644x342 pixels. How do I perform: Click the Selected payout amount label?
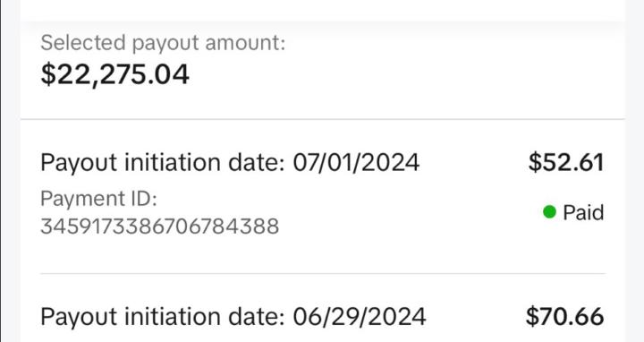tap(163, 43)
